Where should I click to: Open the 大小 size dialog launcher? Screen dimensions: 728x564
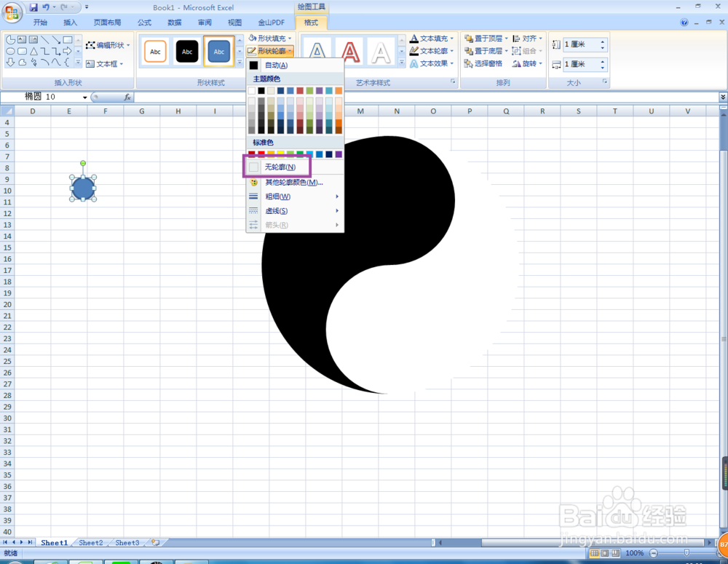(x=605, y=82)
